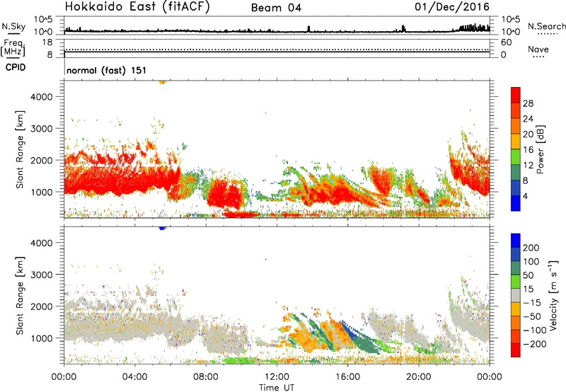Click the '3000' tick in the velocity panel
This screenshot has height=392, width=566.
coord(42,275)
